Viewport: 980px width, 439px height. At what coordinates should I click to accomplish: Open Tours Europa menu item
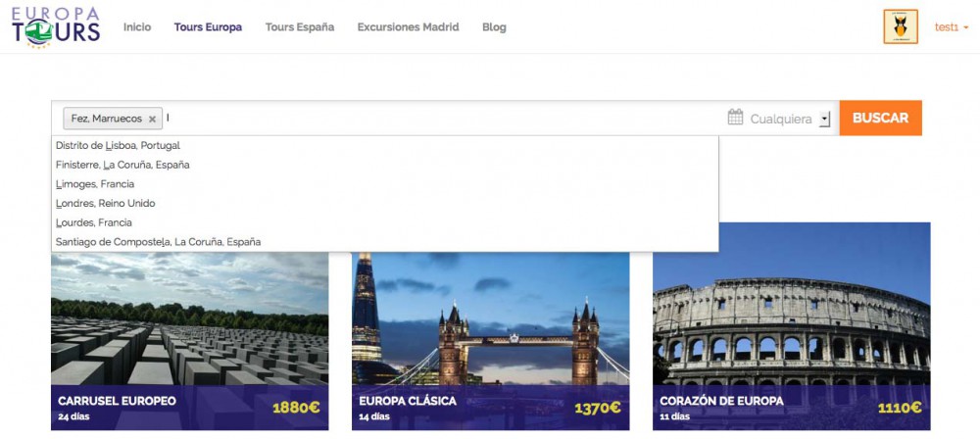click(208, 27)
